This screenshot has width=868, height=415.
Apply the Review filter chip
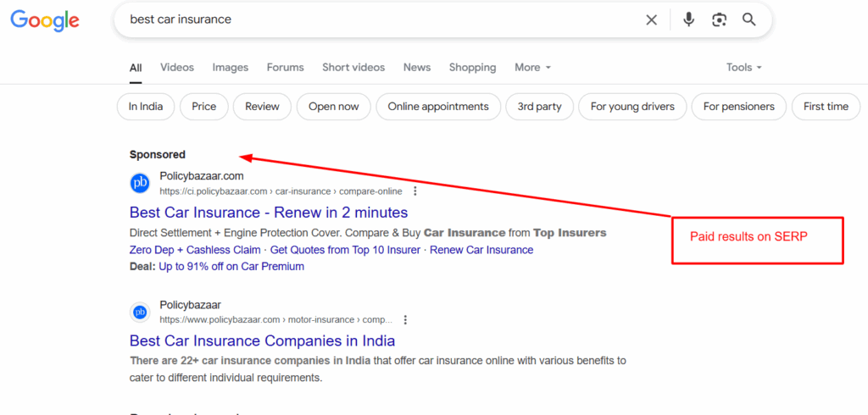click(x=263, y=107)
